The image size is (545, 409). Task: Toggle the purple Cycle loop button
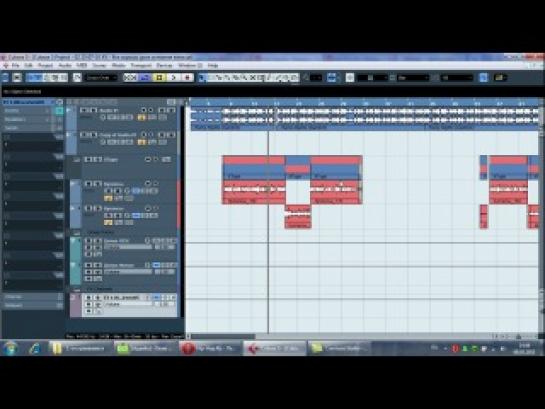pyautogui.click(x=145, y=77)
